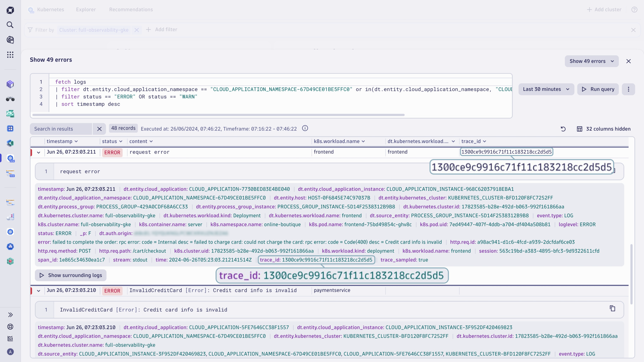Open the app launcher grid icon
Image resolution: width=644 pixels, height=362 pixels.
coord(10,55)
